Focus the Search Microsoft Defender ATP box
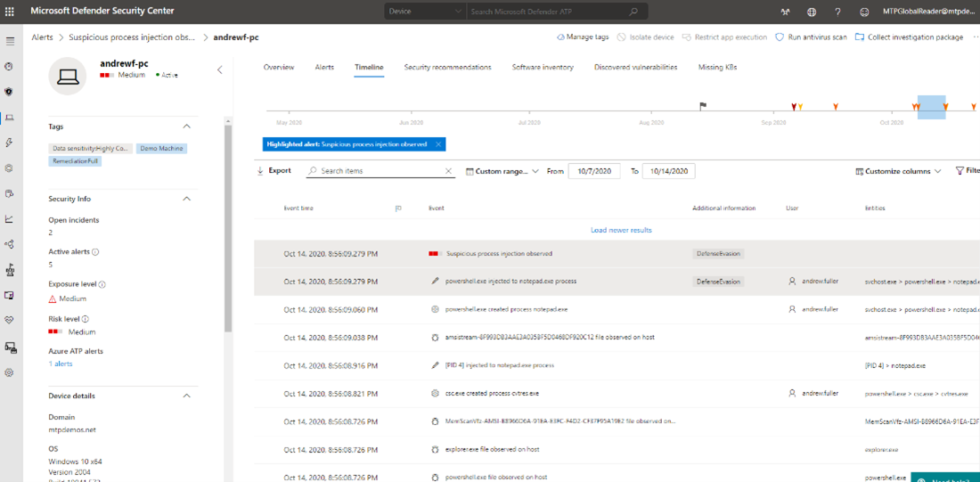980x482 pixels. 547,12
